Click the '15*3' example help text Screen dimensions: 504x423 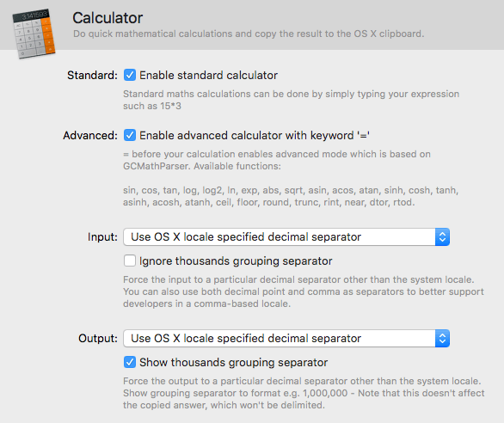click(x=291, y=100)
